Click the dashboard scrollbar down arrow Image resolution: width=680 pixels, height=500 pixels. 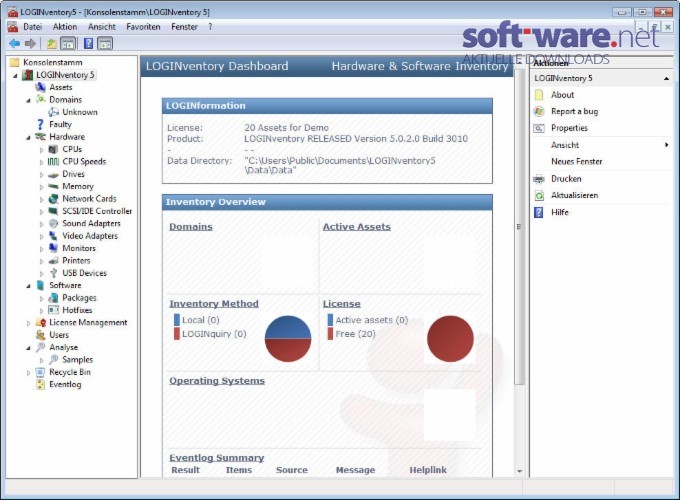pos(520,471)
